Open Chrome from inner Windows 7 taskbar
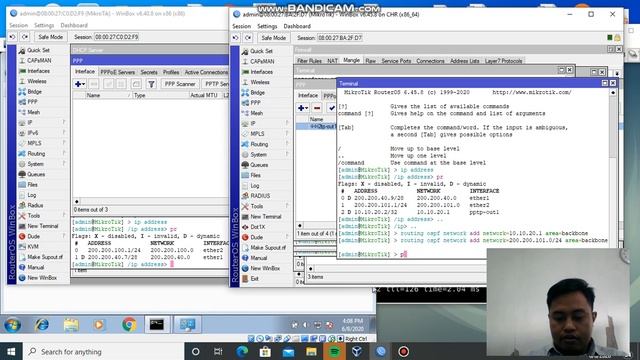 129,324
